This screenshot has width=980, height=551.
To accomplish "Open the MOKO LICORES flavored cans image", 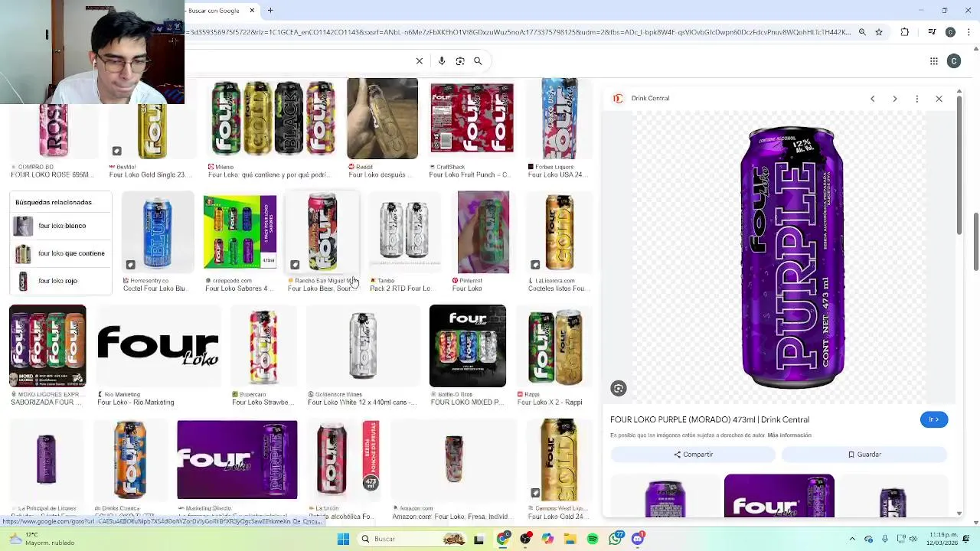I will point(47,346).
